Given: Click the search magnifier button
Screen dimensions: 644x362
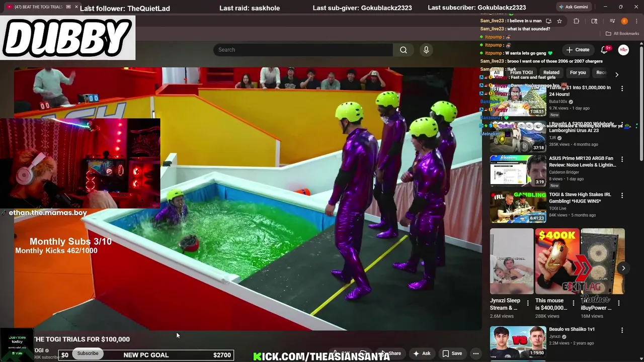Looking at the screenshot, I should pyautogui.click(x=403, y=50).
